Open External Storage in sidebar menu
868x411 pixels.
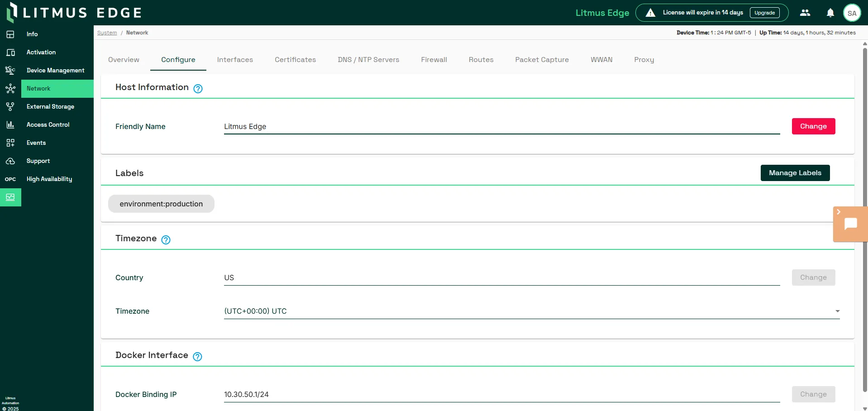point(50,107)
